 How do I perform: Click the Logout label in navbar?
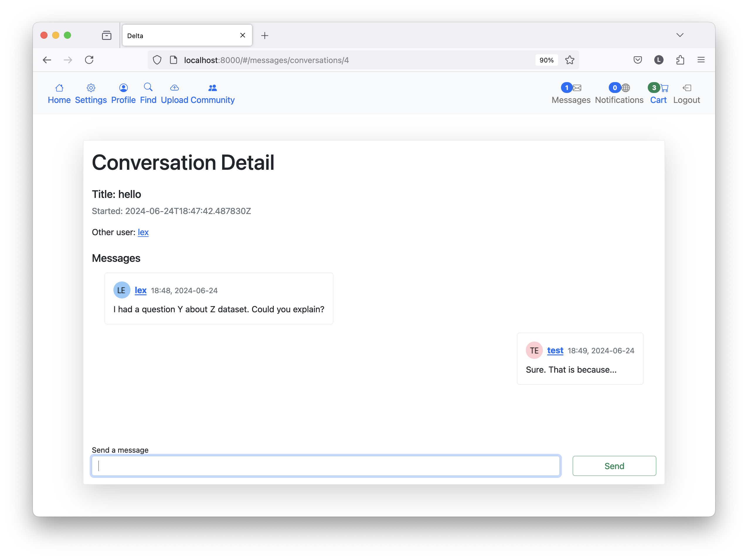(x=686, y=100)
